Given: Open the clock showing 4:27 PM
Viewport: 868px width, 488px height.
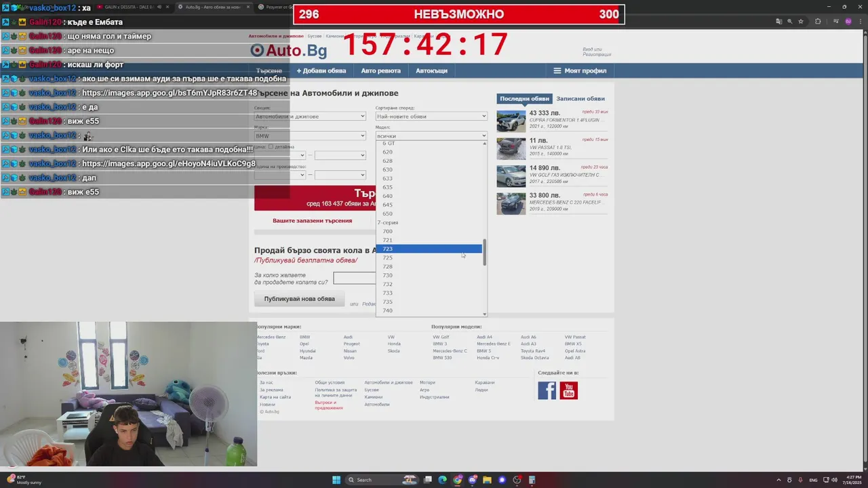Looking at the screenshot, I should tap(852, 480).
